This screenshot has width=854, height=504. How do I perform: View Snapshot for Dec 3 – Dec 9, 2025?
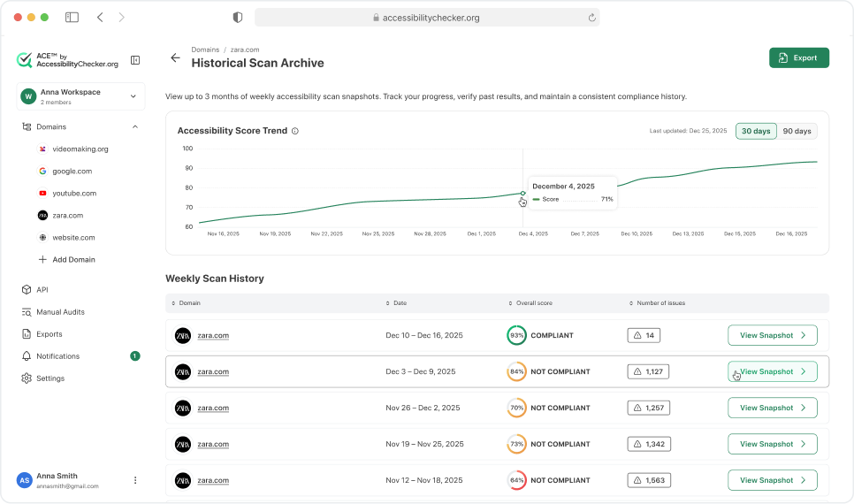773,371
